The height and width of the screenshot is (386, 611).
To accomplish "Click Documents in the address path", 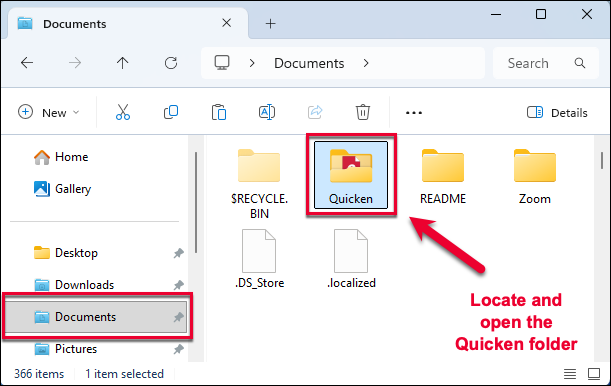I will (309, 63).
